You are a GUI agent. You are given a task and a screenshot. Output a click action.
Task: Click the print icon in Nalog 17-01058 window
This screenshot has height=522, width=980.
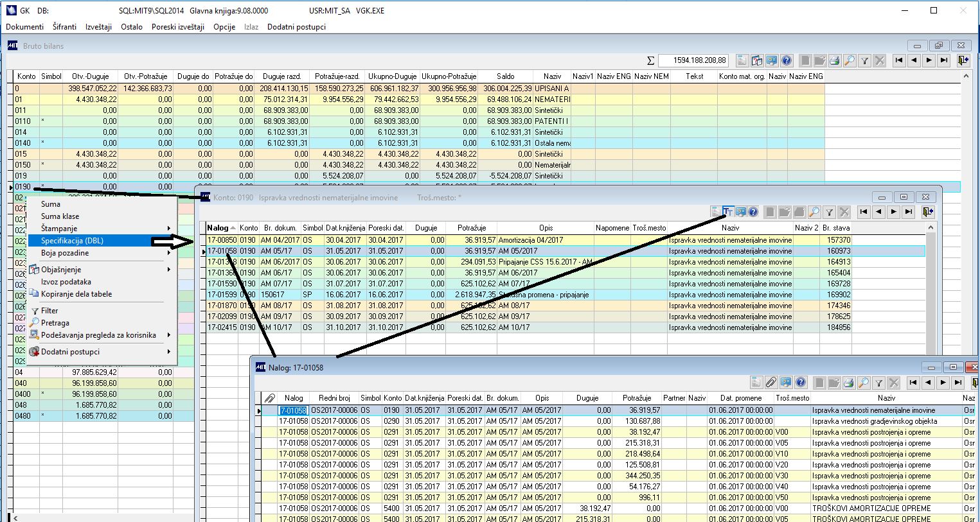point(849,382)
